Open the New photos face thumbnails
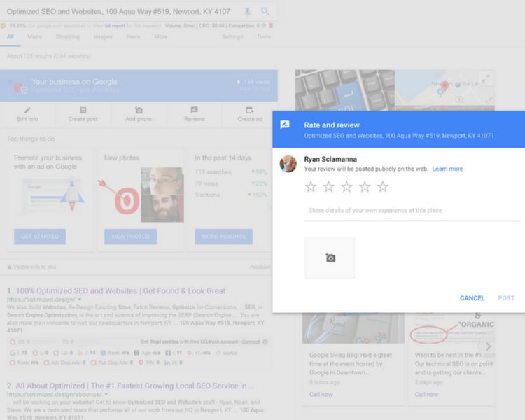This screenshot has height=420, width=525. pyautogui.click(x=162, y=195)
